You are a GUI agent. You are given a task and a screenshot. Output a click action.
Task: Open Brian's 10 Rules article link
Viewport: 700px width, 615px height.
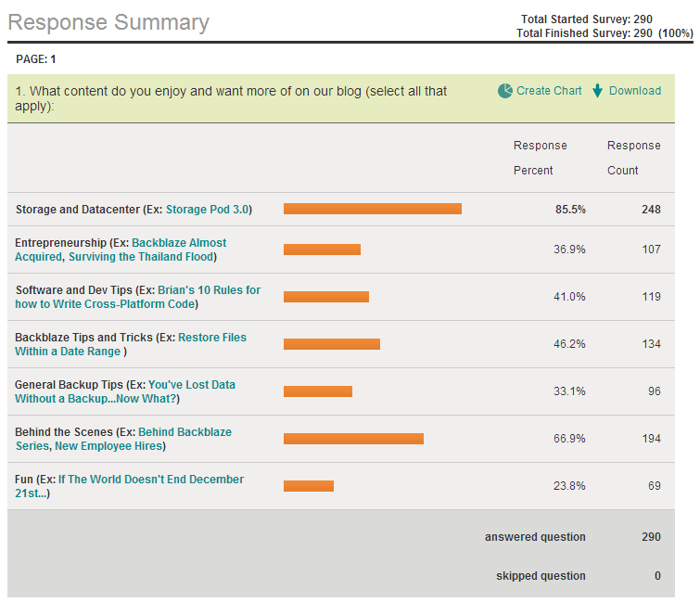click(x=209, y=290)
